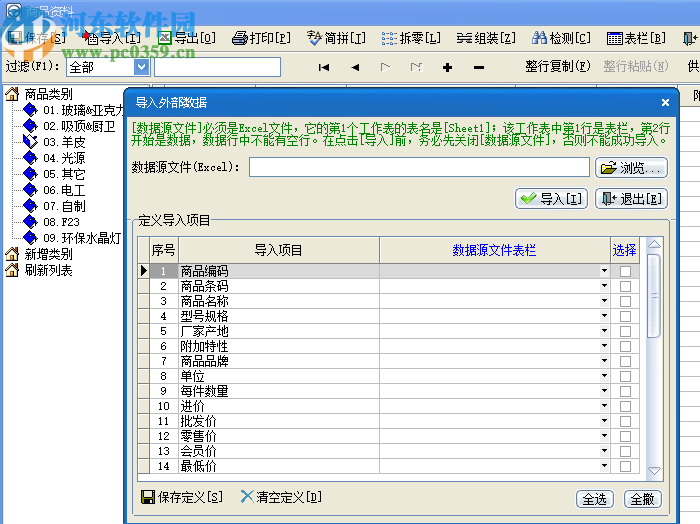Click the 组装[Z] toolbar icon

[x=464, y=38]
